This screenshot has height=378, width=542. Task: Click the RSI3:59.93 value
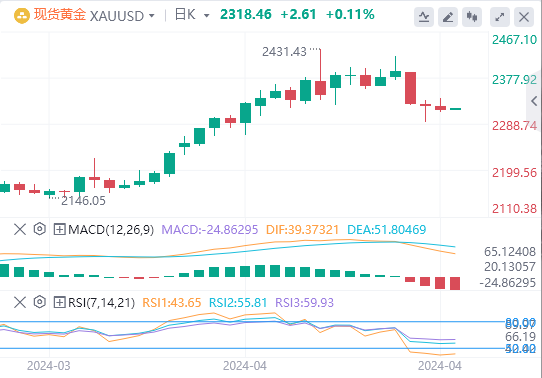[x=305, y=303]
